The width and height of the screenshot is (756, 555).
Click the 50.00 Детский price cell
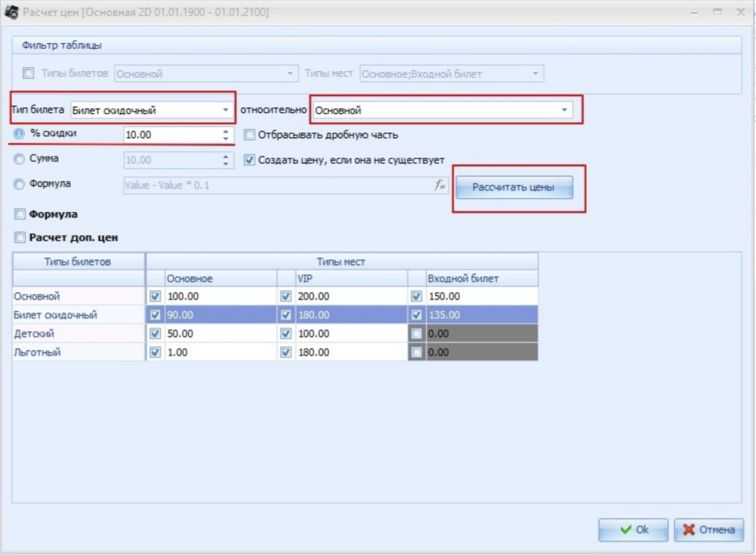[221, 333]
